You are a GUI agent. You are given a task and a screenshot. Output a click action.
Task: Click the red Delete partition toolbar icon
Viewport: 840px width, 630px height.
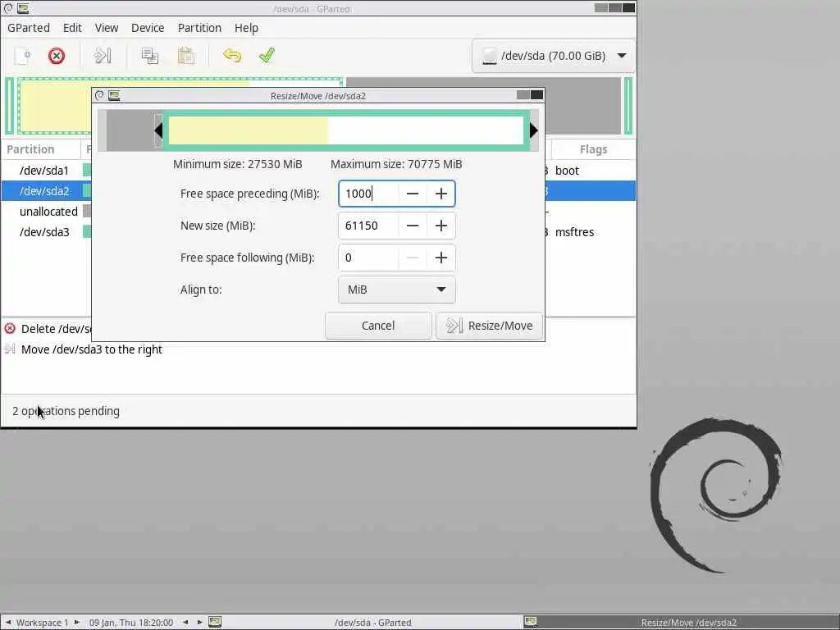coord(57,56)
